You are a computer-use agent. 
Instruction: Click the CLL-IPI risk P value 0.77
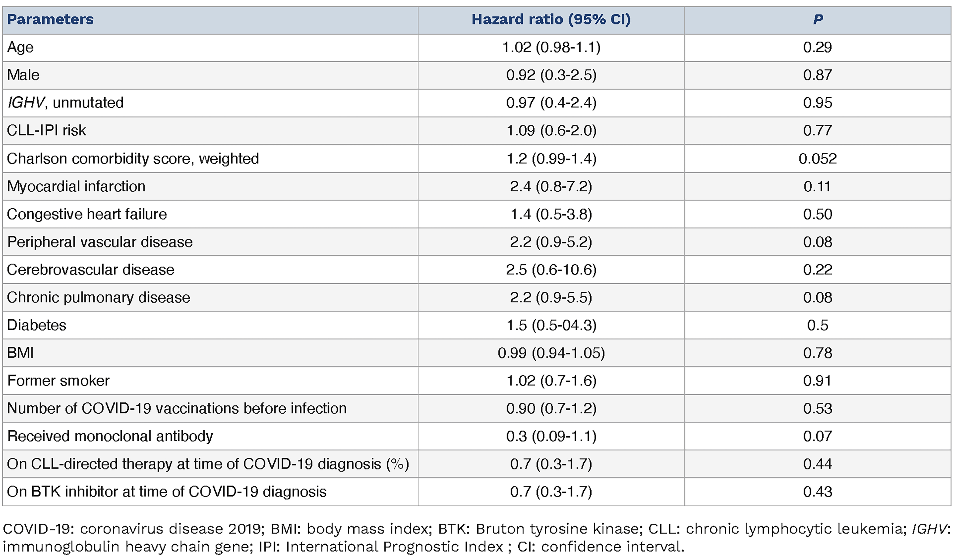(817, 130)
